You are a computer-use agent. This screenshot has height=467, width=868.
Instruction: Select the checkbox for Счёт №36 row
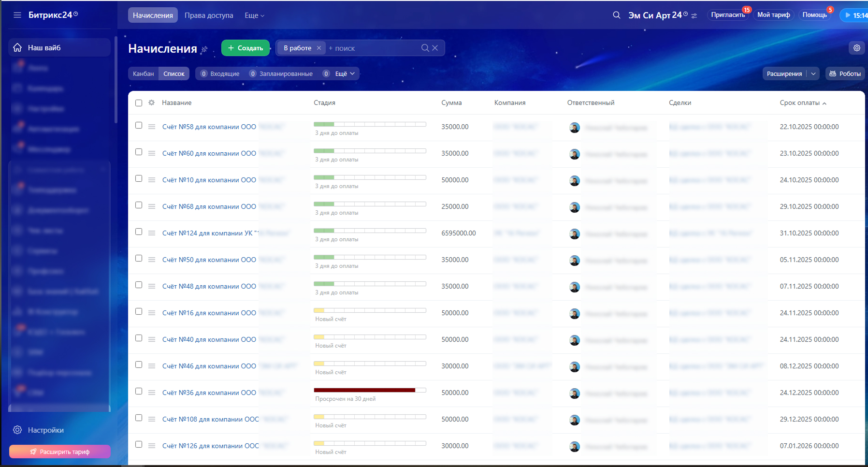pos(139,391)
